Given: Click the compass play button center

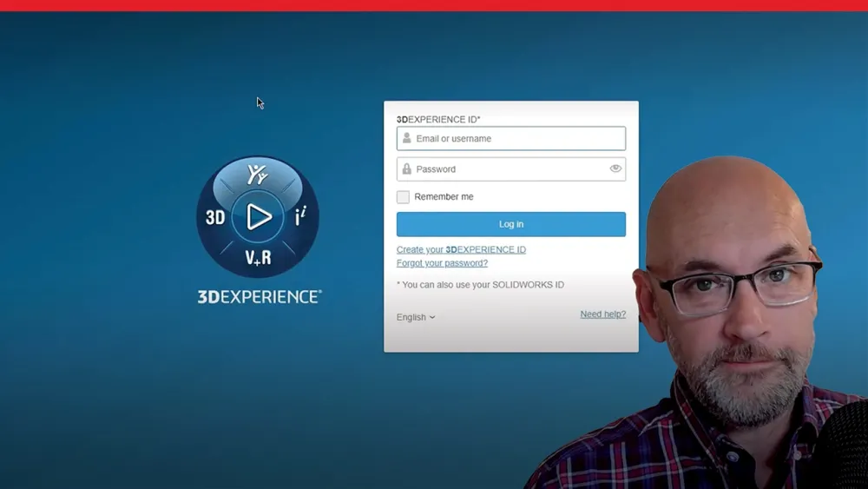Looking at the screenshot, I should click(x=258, y=216).
